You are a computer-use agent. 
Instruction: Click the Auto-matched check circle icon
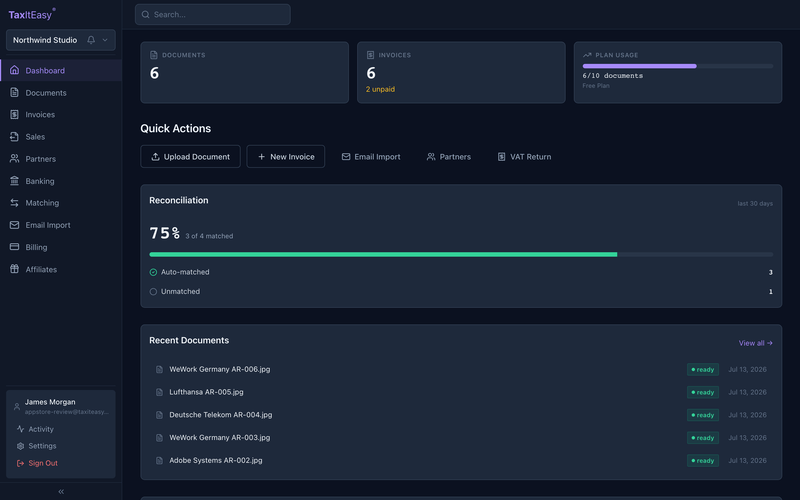tap(153, 272)
